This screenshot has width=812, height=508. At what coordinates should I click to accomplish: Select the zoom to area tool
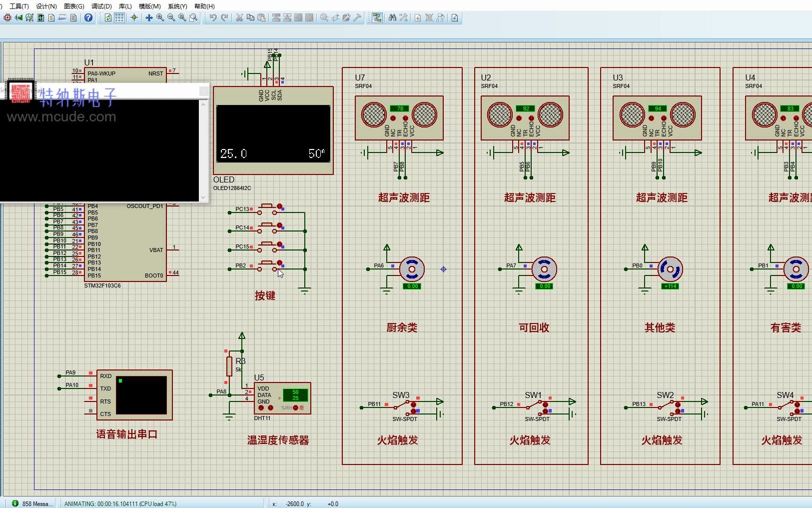(x=194, y=18)
